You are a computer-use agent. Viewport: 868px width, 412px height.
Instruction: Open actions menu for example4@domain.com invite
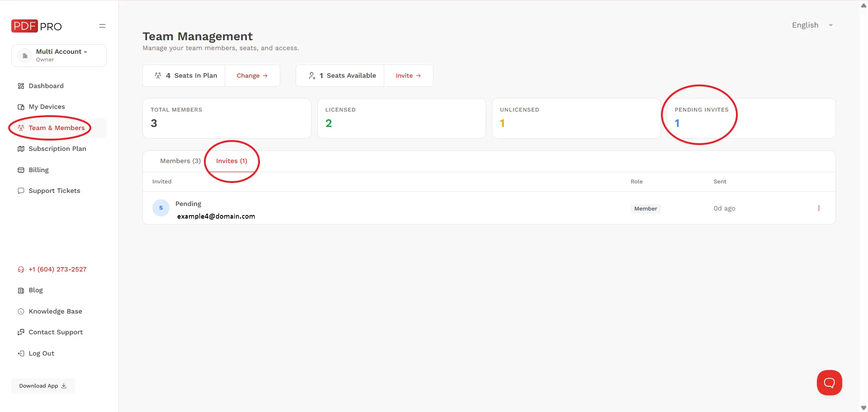pos(819,208)
